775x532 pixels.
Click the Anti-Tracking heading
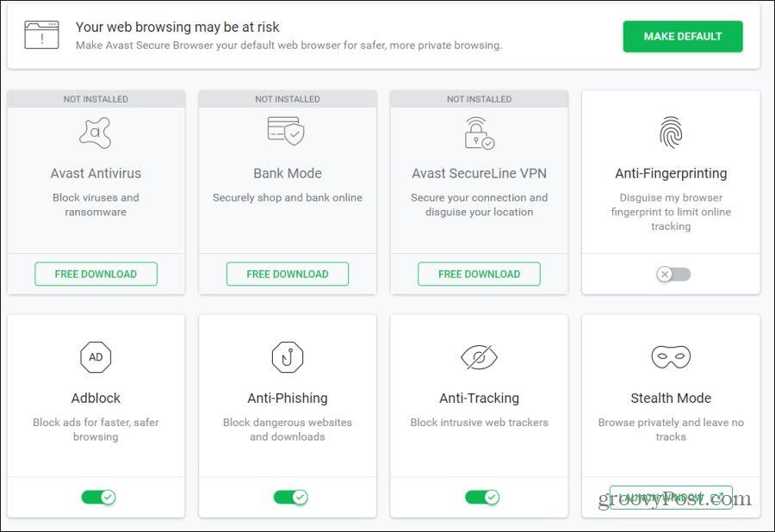coord(479,398)
